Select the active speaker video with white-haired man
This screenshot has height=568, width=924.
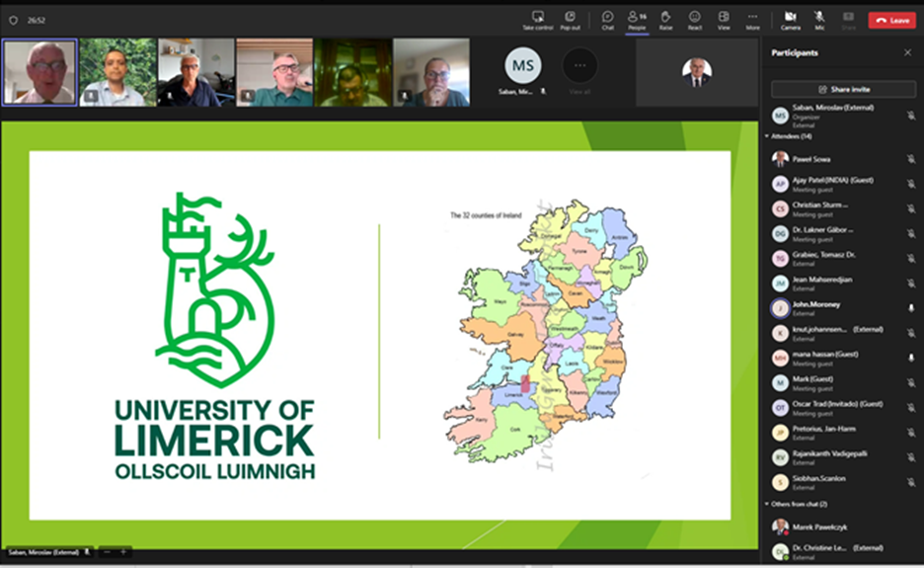(x=39, y=72)
